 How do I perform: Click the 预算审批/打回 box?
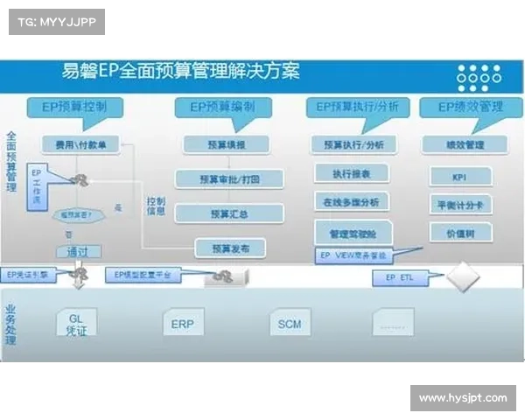click(229, 179)
